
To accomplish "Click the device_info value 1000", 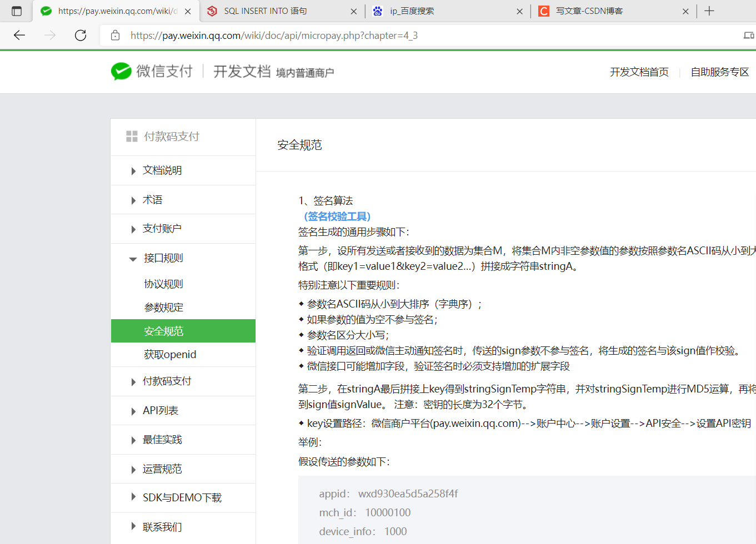I will click(395, 532).
